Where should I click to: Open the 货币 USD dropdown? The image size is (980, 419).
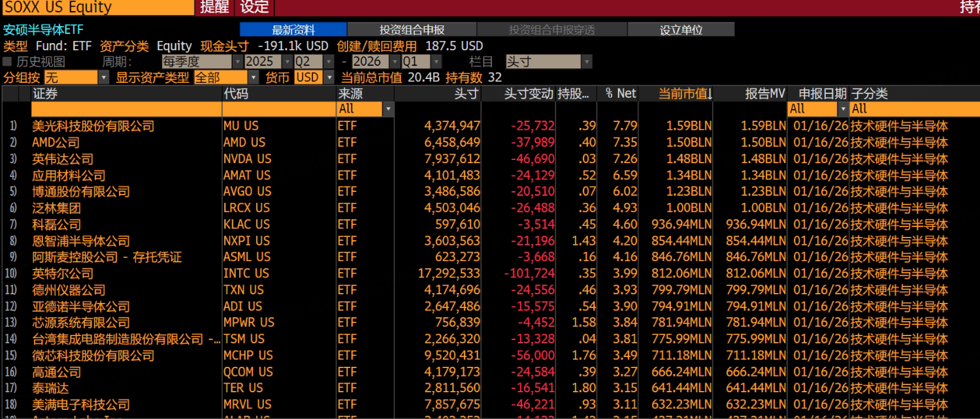point(314,77)
